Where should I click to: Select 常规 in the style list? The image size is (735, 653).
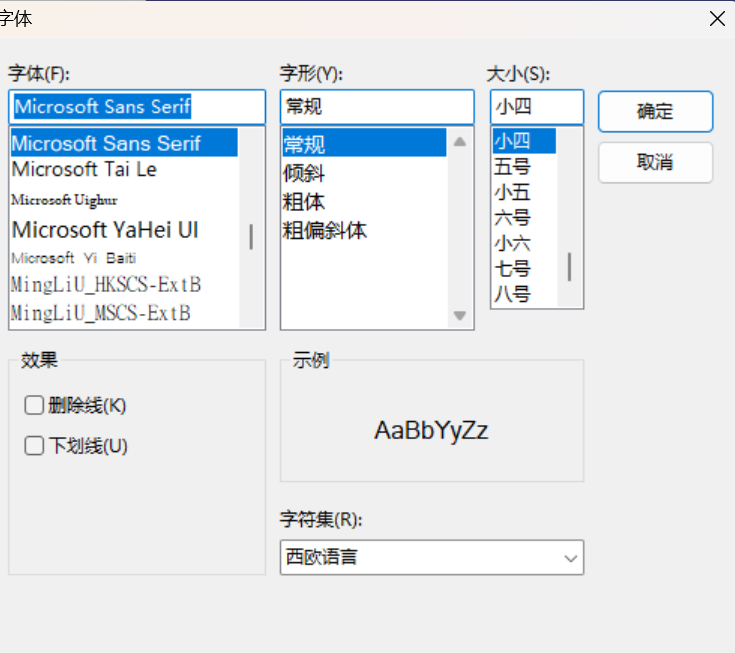pos(364,143)
